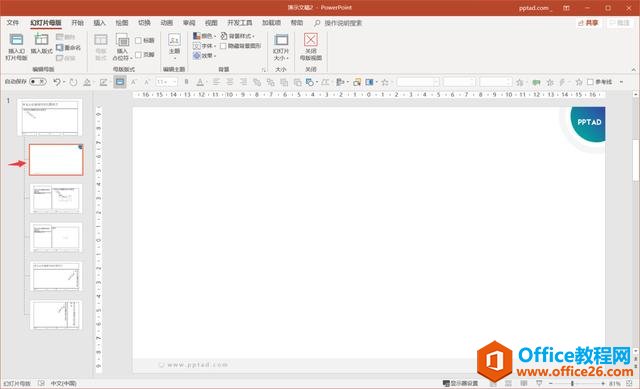The image size is (640, 389).
Task: Click the zoom out minus button
Action: pyautogui.click(x=551, y=383)
